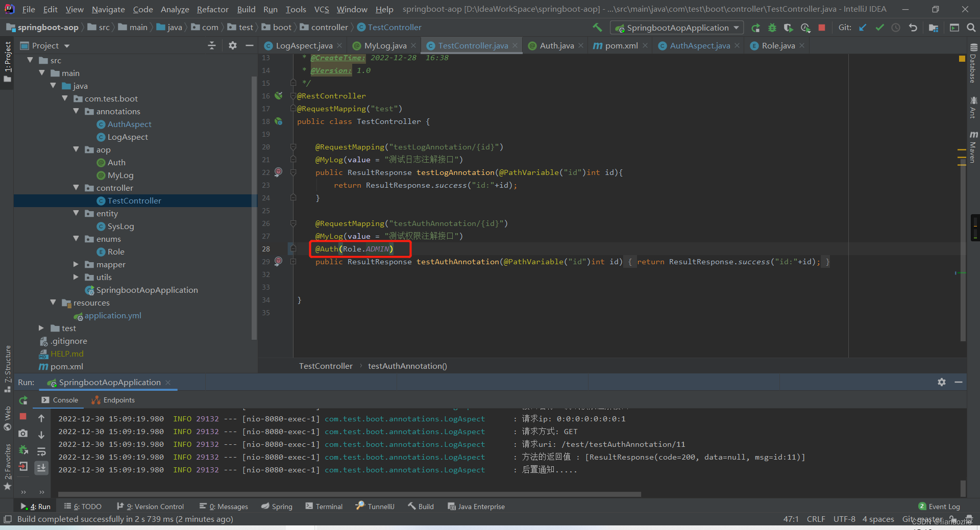This screenshot has height=530, width=980.
Task: Hide the Project panel with minus icon
Action: [250, 45]
